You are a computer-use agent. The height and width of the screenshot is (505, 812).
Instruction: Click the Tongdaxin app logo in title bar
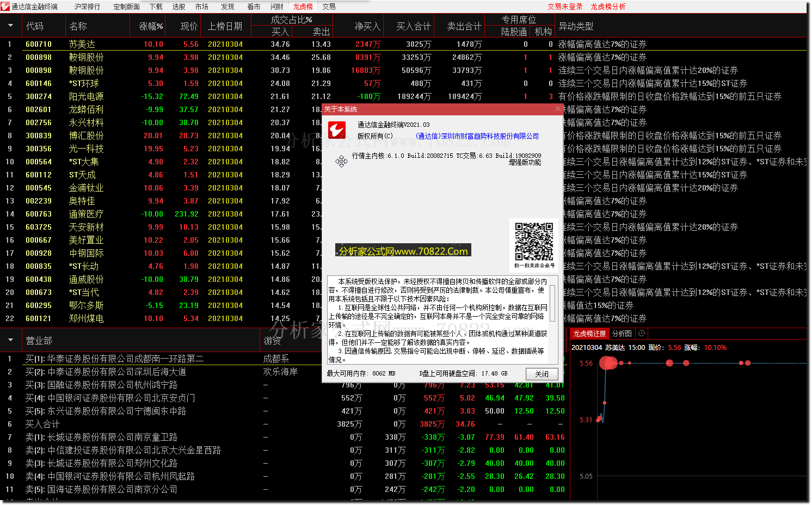pos(5,7)
